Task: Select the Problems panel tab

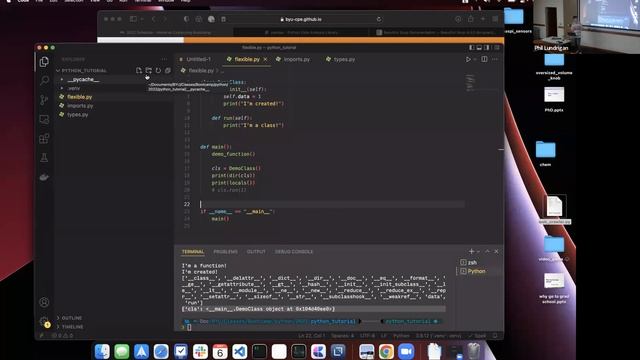Action: [225, 252]
